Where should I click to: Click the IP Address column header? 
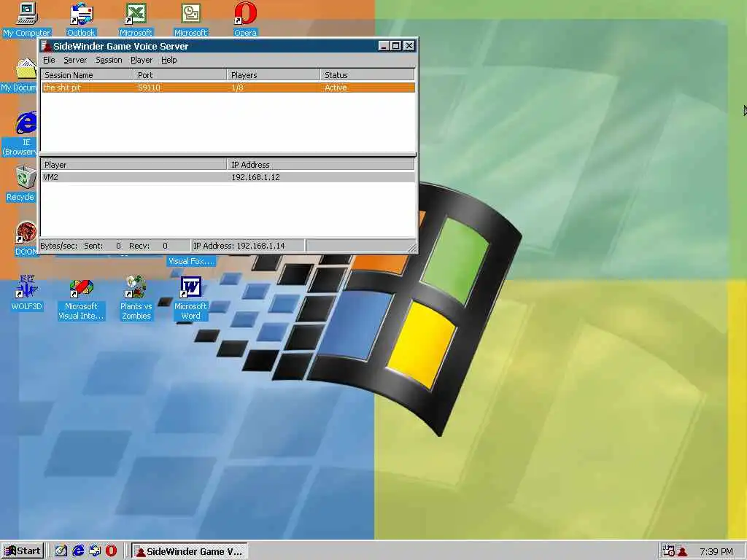click(x=321, y=165)
